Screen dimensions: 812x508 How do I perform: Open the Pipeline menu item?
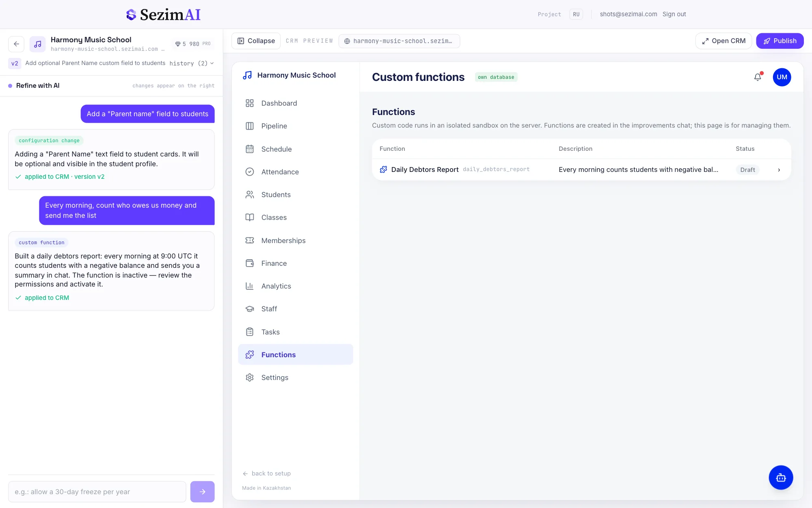pos(296,126)
